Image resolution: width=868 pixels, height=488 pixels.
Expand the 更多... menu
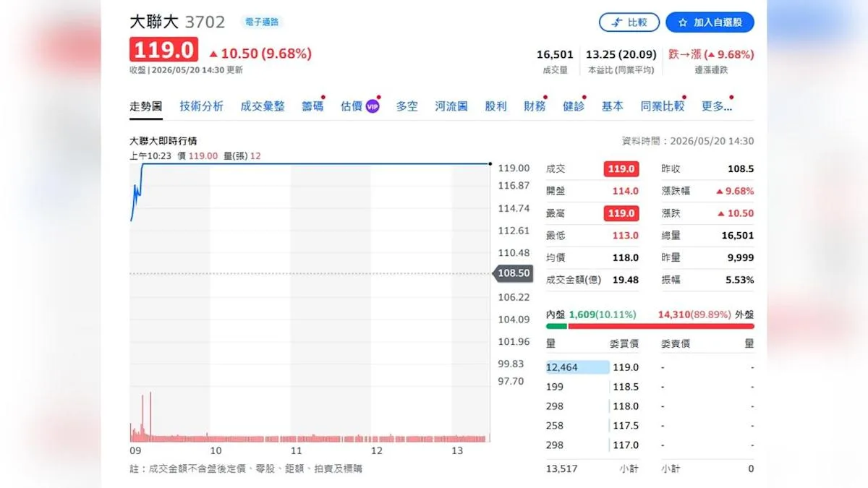[x=717, y=106]
